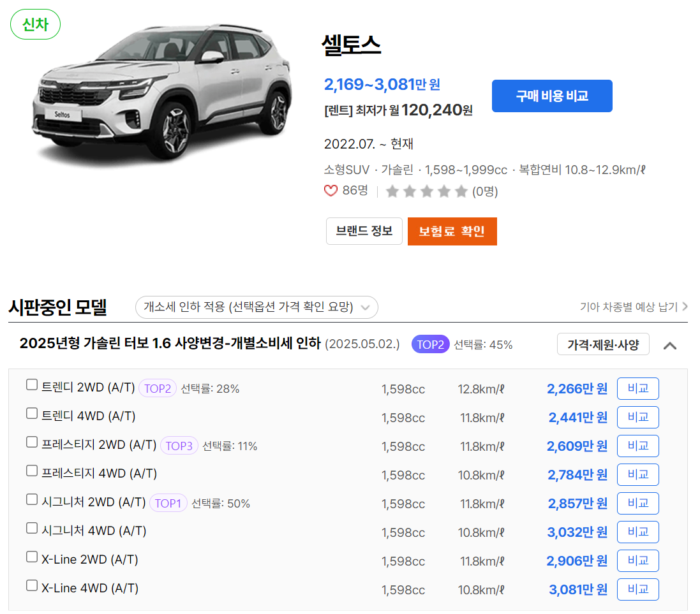Click the 2022.07. ~ 현재 date text
The image size is (700, 614).
(x=368, y=143)
